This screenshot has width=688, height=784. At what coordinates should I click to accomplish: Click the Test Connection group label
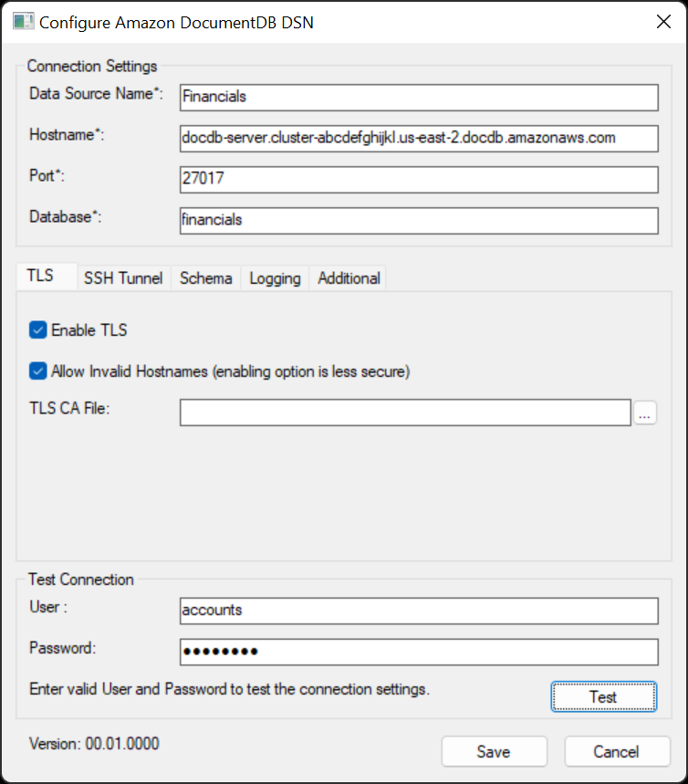pyautogui.click(x=81, y=579)
